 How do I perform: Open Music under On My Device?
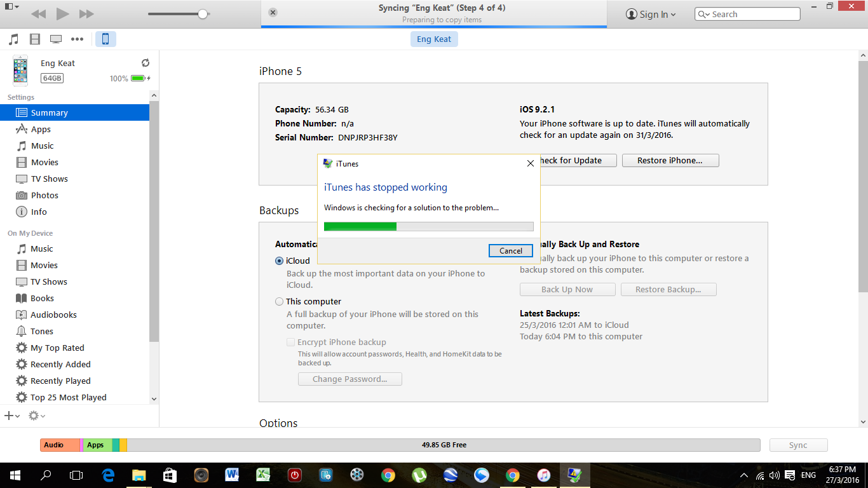(x=75, y=248)
